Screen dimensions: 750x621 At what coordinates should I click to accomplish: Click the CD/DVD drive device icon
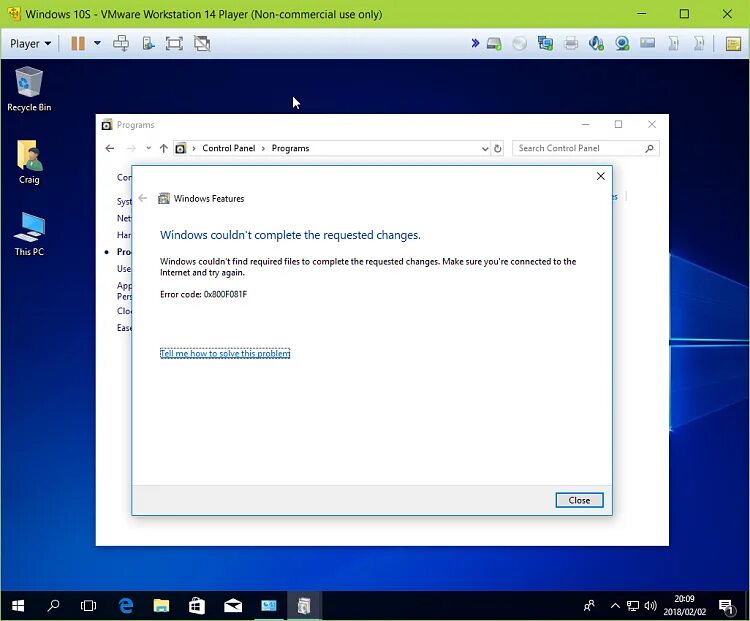click(519, 44)
